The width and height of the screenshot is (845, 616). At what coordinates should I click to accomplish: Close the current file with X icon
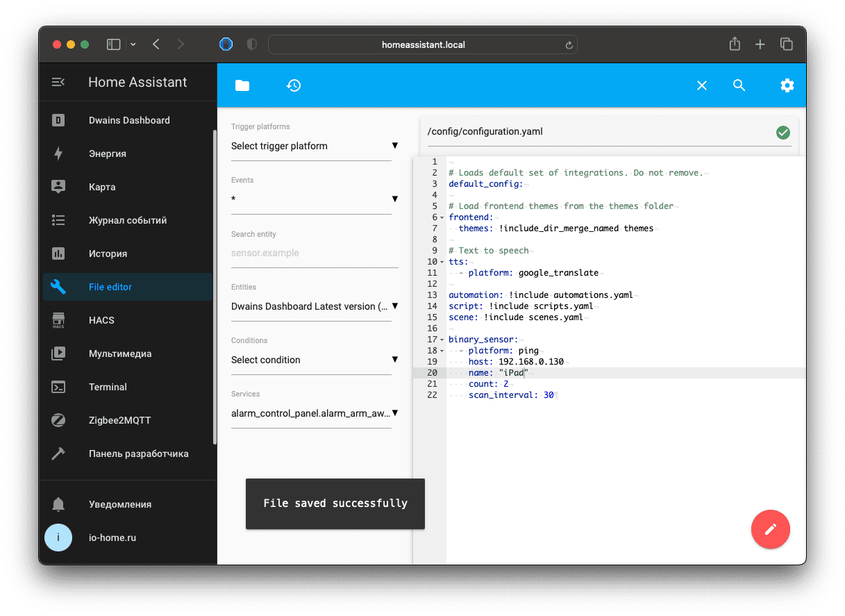pos(702,85)
